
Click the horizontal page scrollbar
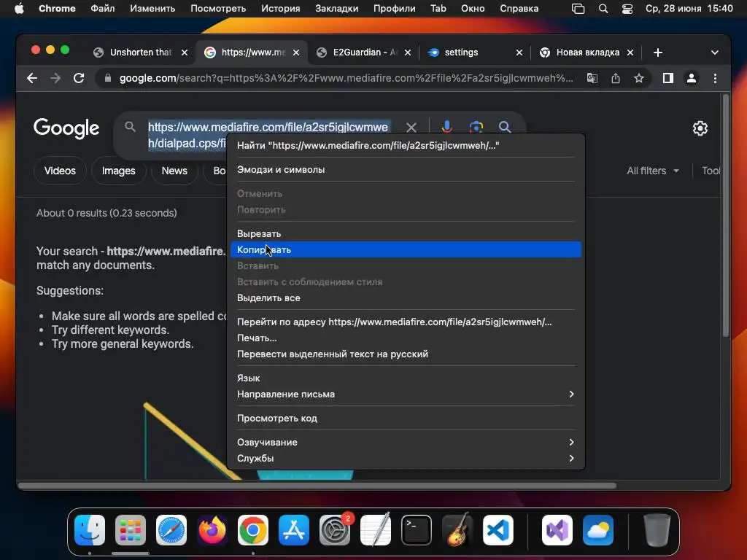point(317,486)
